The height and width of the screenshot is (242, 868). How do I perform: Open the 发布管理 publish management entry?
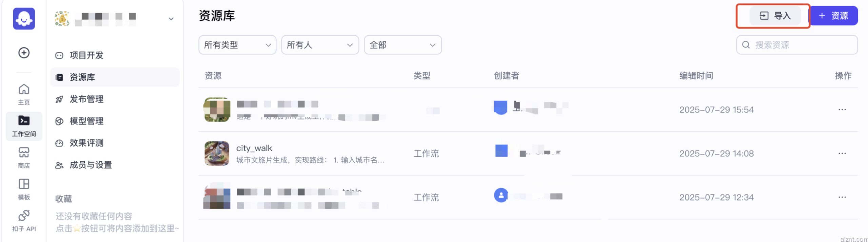pyautogui.click(x=86, y=99)
